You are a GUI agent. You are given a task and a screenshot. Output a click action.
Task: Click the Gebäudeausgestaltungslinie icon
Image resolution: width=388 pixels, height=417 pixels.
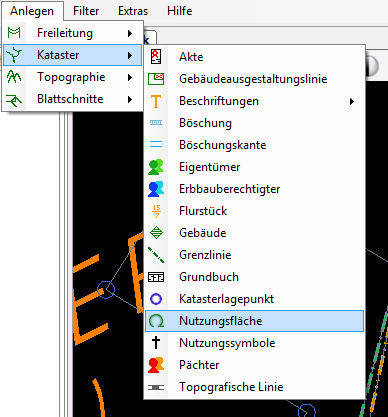point(156,79)
